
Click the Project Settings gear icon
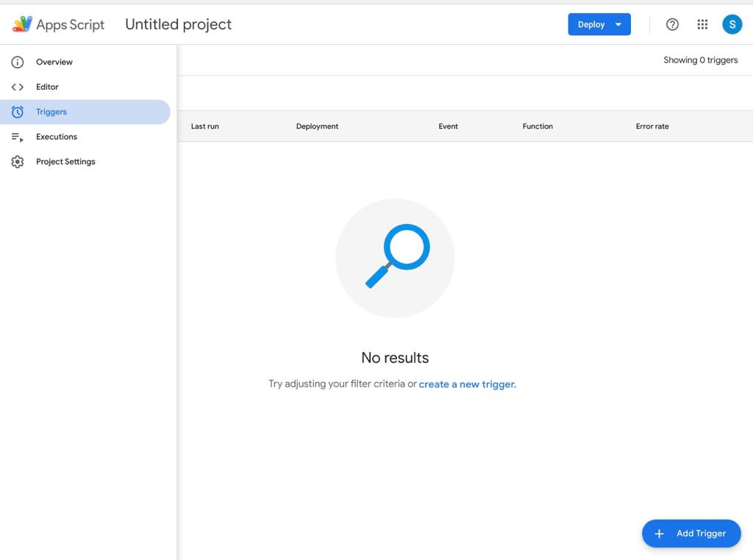point(18,162)
